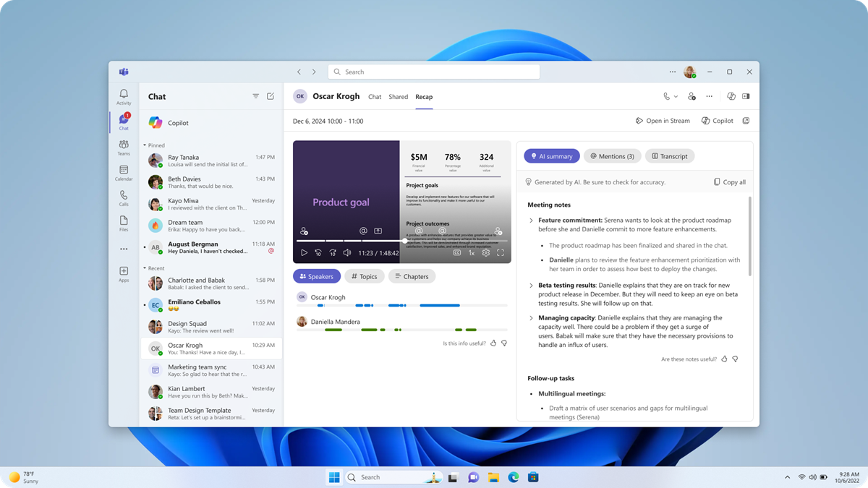The height and width of the screenshot is (488, 868).
Task: Click the share screen marker on video
Action: (x=378, y=231)
